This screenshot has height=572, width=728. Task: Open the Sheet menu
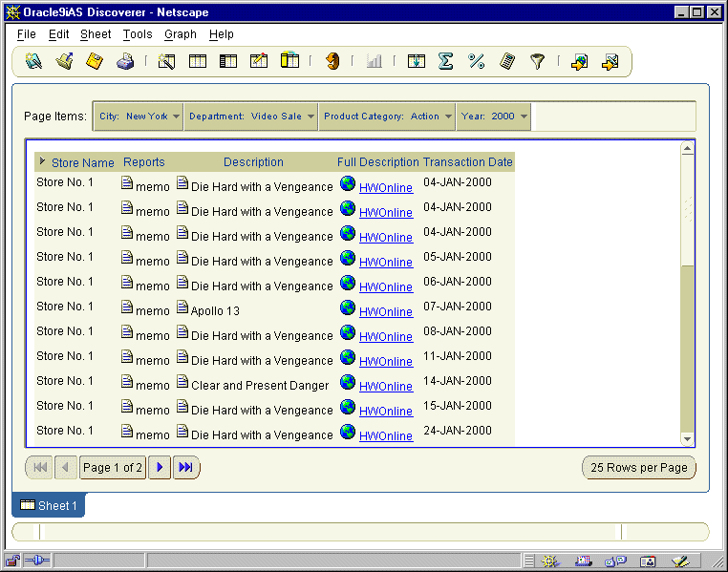[x=96, y=34]
